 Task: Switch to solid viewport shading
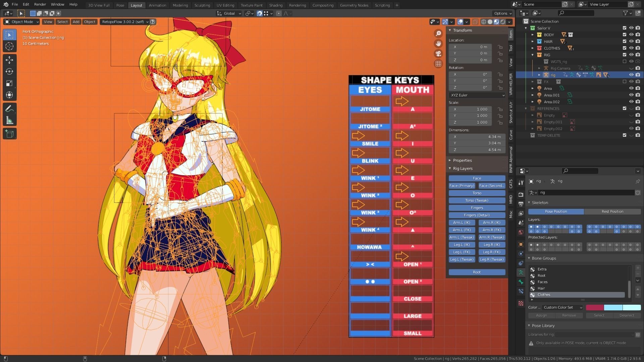[490, 22]
